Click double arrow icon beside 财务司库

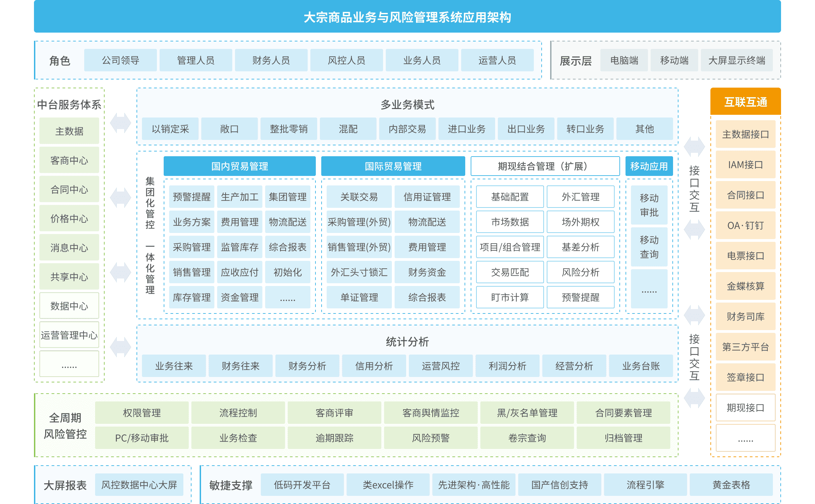click(694, 315)
